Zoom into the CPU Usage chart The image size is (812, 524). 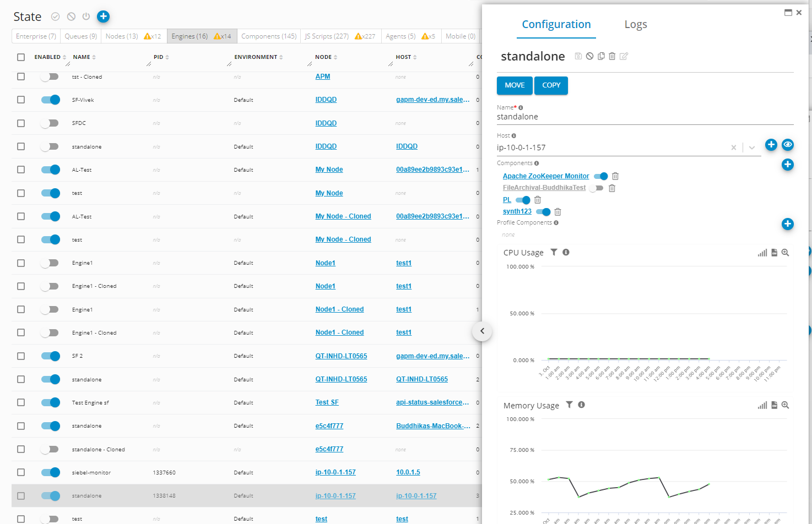785,253
